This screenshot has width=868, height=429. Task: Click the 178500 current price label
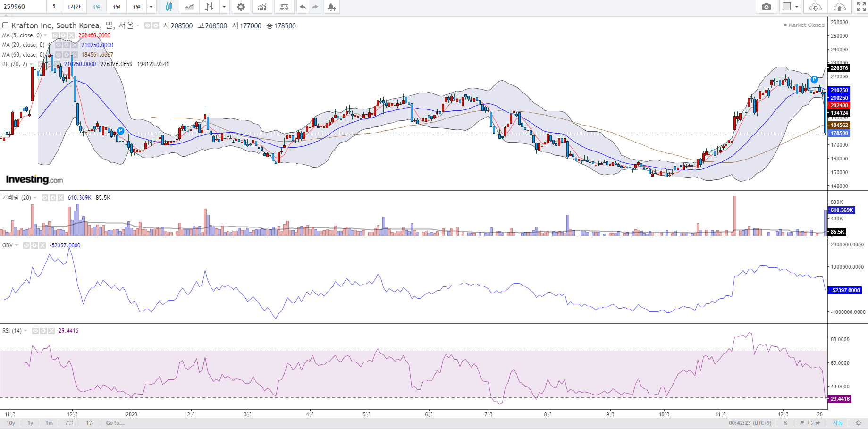coord(839,133)
